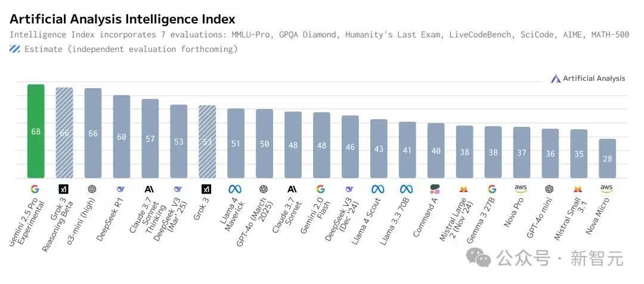
Task: Click the Mistral logo under Mistral Large 2
Action: click(464, 189)
